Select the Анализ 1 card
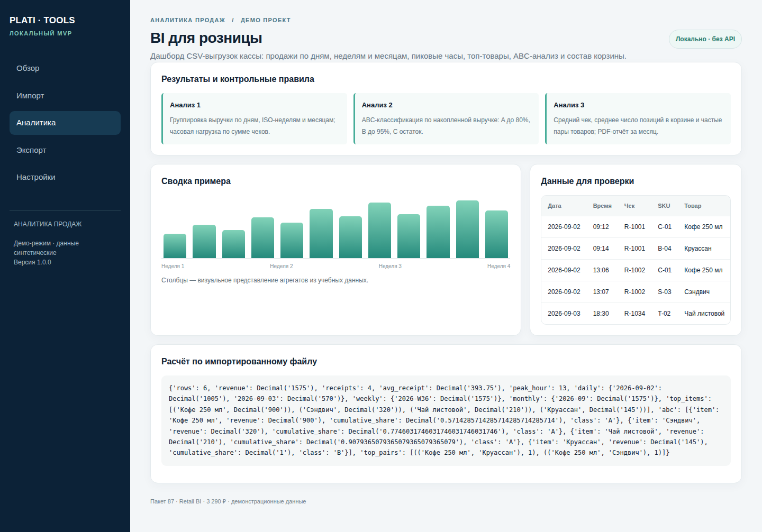Screen dimensions: 762x532 point(255,118)
